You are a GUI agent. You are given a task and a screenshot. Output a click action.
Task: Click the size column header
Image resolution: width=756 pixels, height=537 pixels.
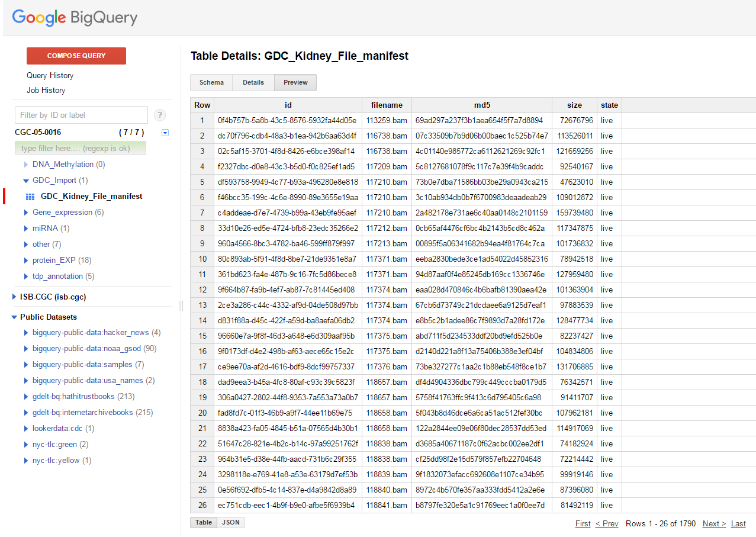pos(574,105)
